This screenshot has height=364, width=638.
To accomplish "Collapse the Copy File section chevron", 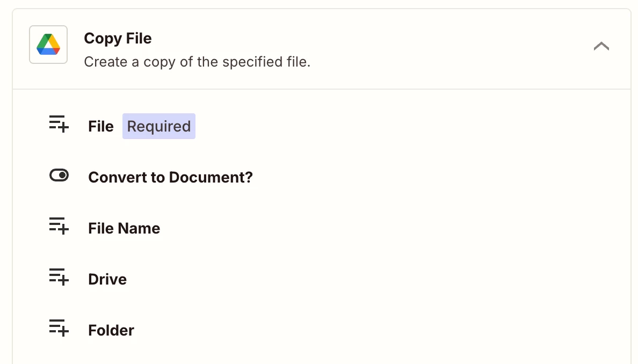I will (x=601, y=47).
